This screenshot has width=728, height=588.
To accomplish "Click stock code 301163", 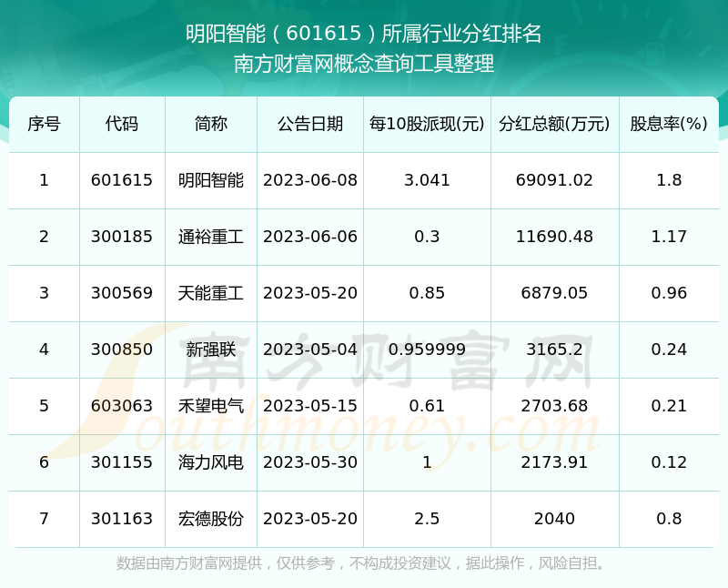I will pos(122,519).
